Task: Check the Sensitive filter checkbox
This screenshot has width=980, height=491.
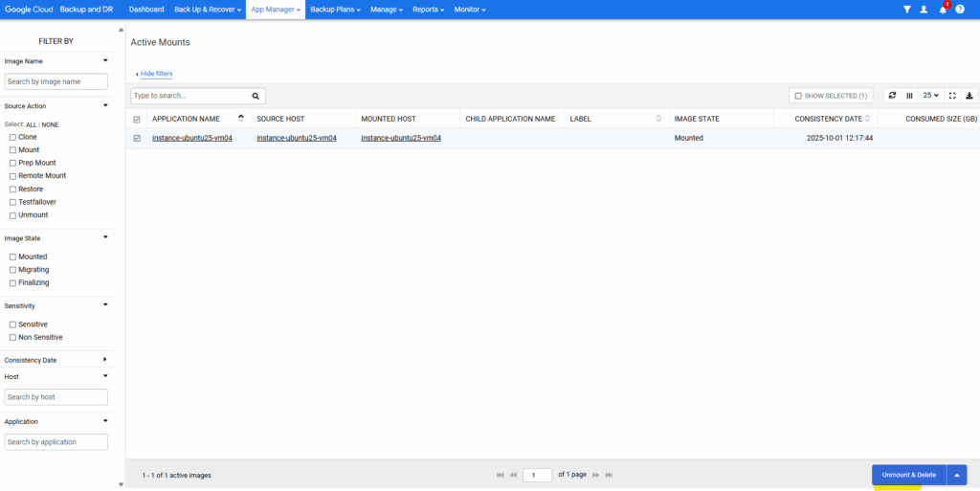Action: [12, 324]
